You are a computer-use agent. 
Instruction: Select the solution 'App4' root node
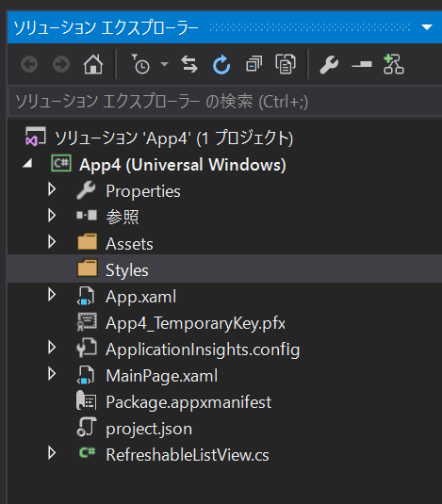pyautogui.click(x=173, y=138)
